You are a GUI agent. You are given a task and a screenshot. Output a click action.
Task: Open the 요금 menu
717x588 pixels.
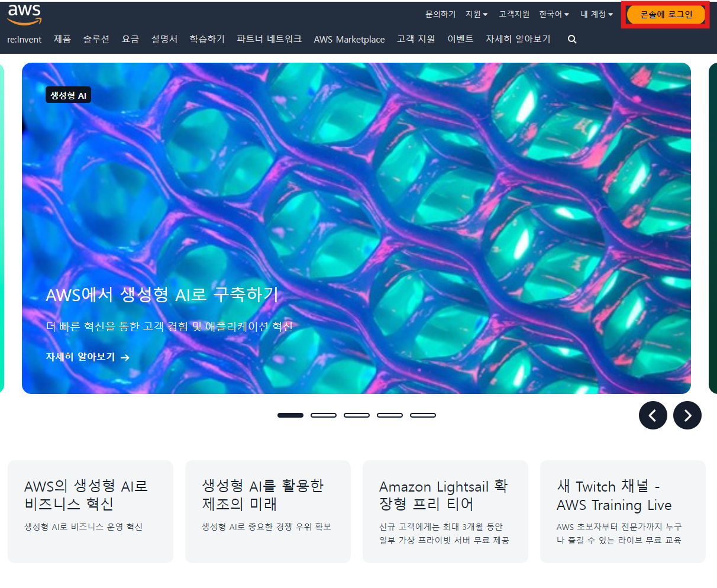click(130, 39)
